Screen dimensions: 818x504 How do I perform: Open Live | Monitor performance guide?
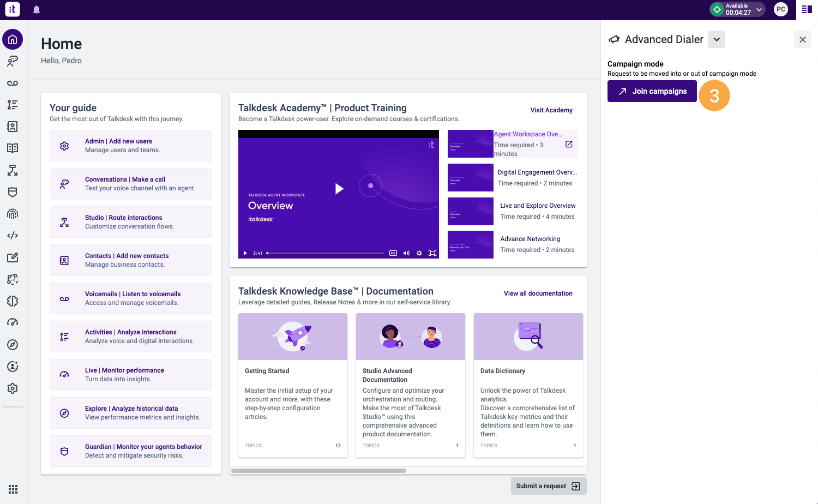pyautogui.click(x=131, y=375)
